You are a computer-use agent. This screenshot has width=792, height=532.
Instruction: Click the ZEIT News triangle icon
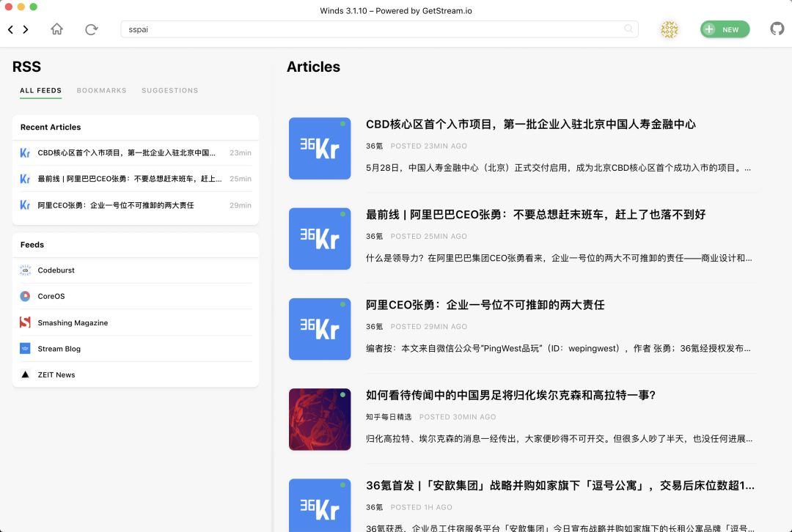[x=25, y=374]
